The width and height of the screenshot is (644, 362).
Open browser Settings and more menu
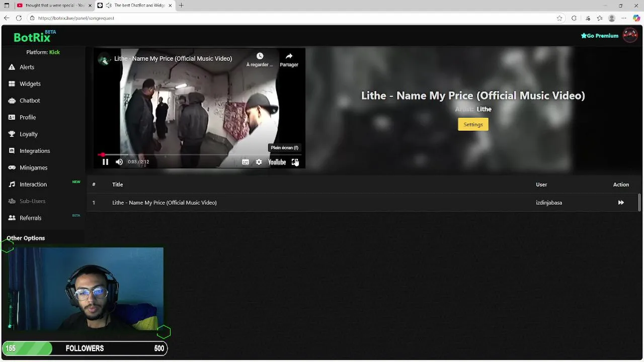pyautogui.click(x=624, y=18)
